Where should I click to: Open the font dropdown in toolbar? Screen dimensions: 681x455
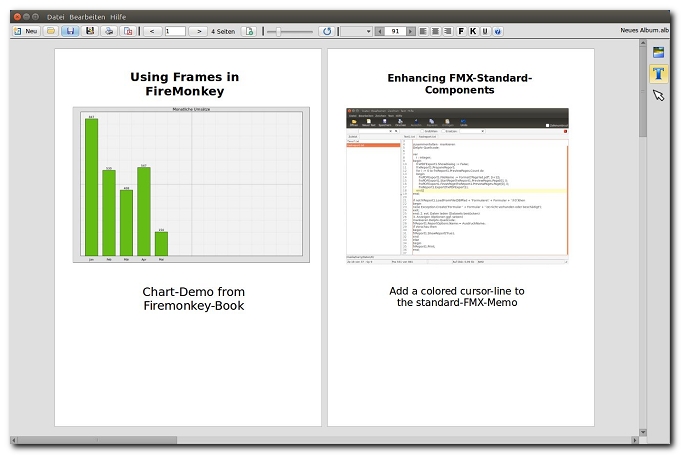click(x=355, y=31)
